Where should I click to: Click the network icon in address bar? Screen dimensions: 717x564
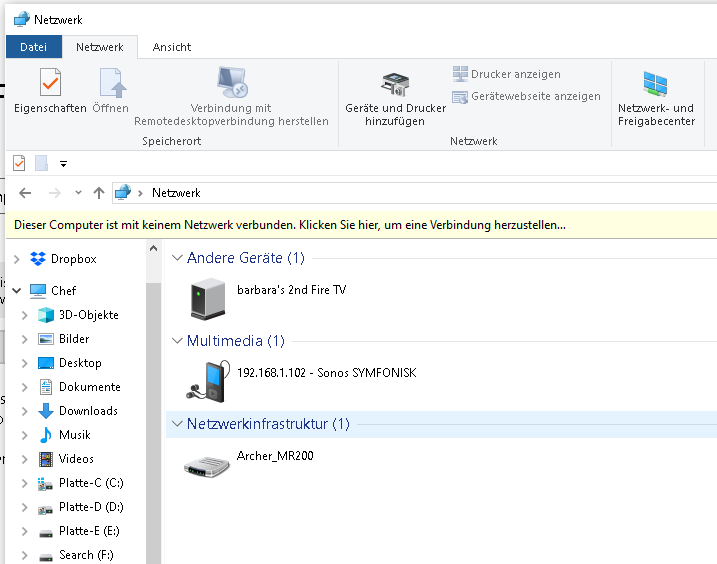123,193
